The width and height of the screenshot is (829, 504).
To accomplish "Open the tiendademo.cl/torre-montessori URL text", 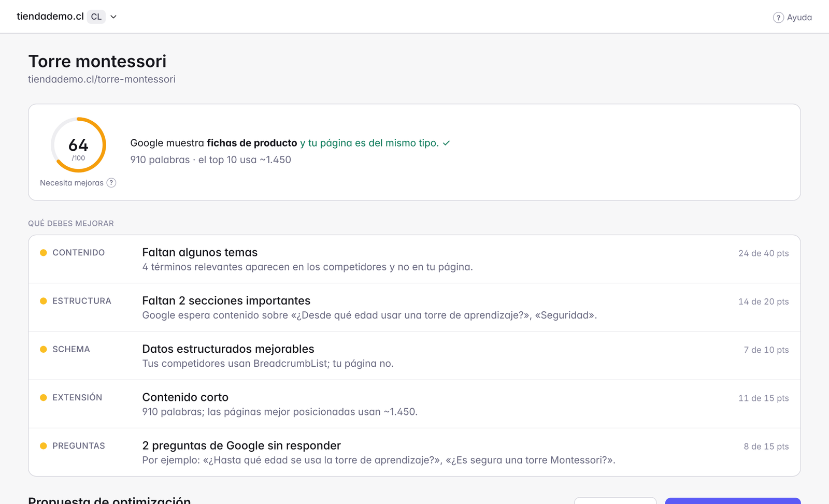I will [x=102, y=79].
